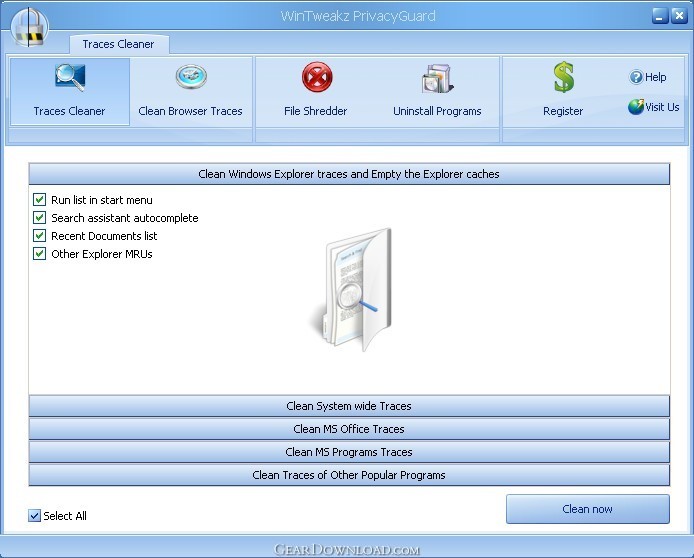Click the Help question mark icon
694x558 pixels.
636,77
